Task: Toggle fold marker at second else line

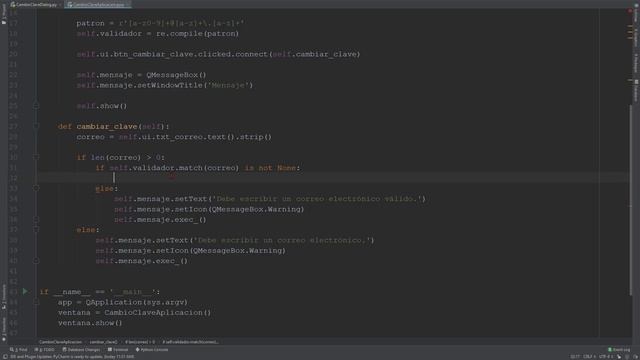Action: pyautogui.click(x=36, y=230)
